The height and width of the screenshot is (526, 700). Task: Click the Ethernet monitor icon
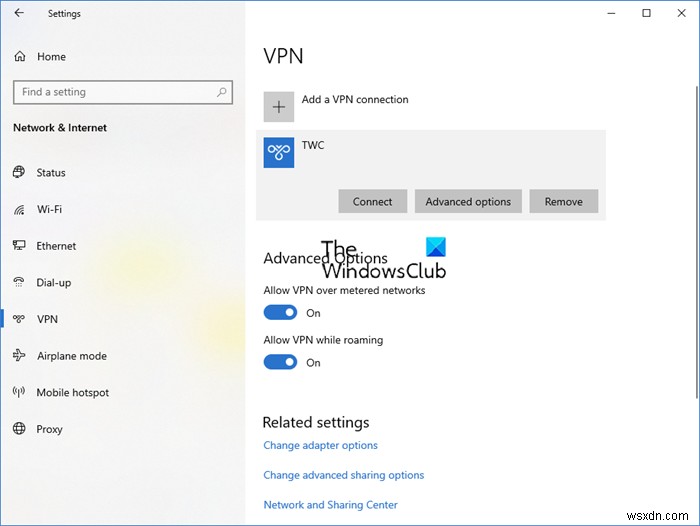point(19,245)
